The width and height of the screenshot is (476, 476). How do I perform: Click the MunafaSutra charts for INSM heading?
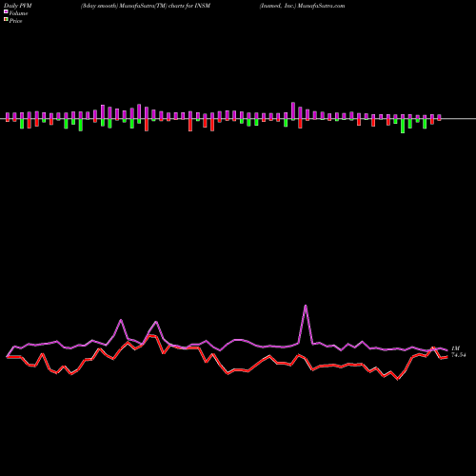point(146,6)
